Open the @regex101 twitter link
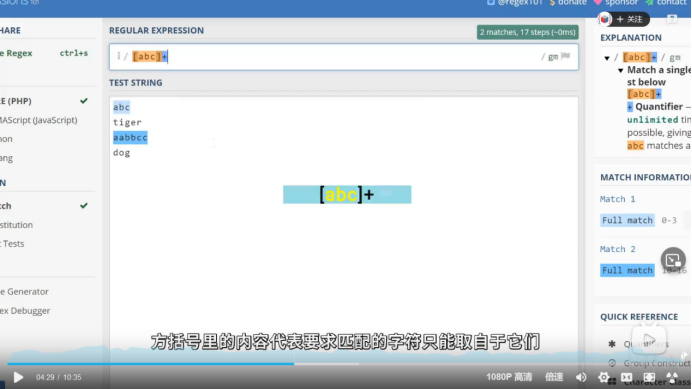 pyautogui.click(x=521, y=3)
